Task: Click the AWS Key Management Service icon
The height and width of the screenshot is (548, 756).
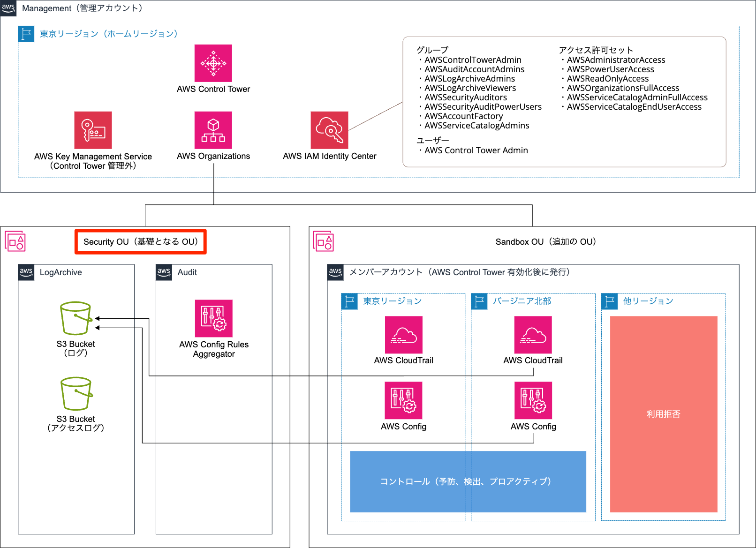Action: click(92, 130)
